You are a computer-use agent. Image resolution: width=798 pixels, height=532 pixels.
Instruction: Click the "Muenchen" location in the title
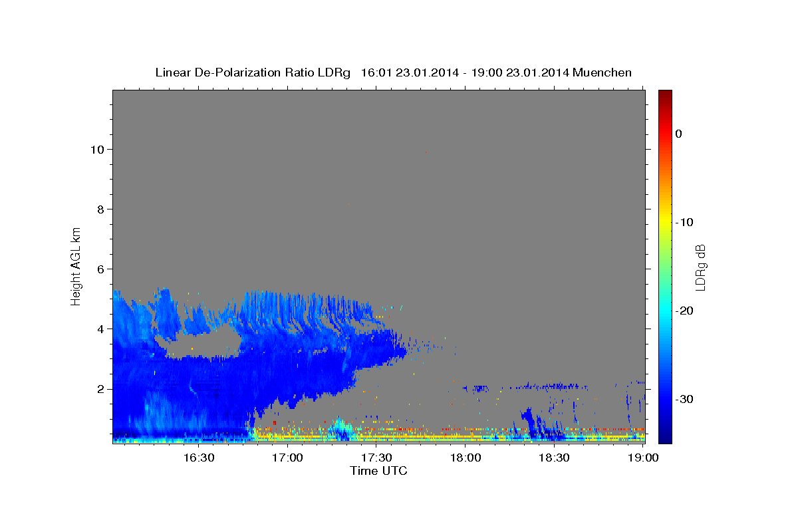coord(603,72)
